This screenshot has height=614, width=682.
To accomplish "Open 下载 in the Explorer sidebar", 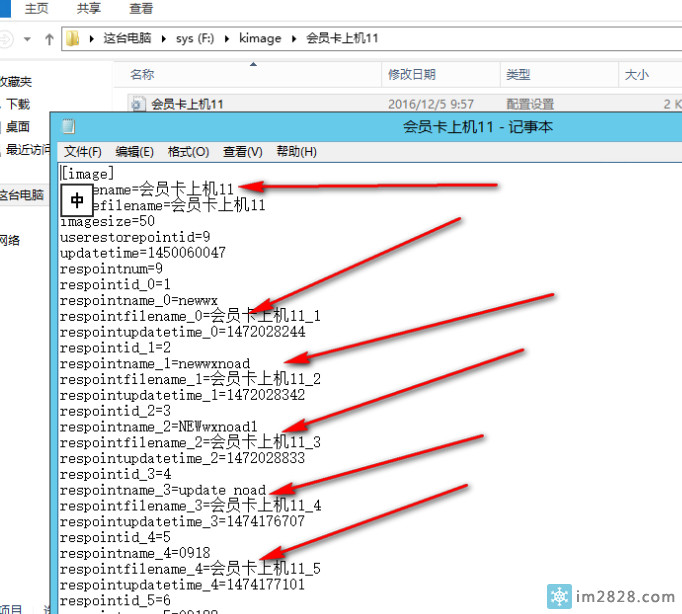I will [x=17, y=104].
